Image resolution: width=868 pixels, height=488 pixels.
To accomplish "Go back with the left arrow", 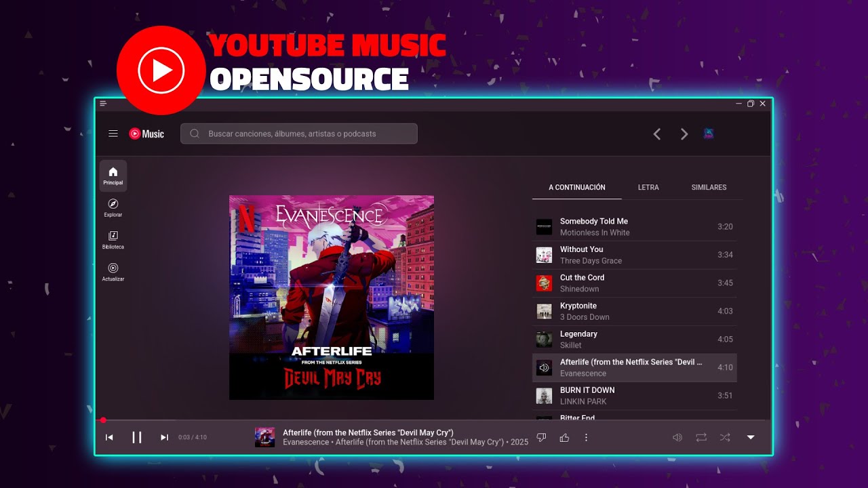I will click(656, 134).
